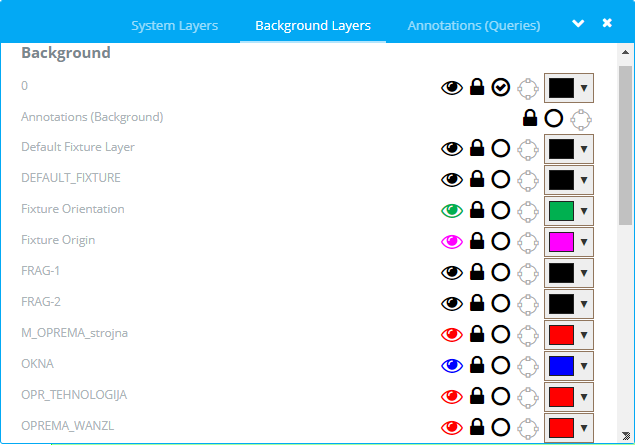Toggle lock for DEFAULT_FIXTURE layer
635x445 pixels.
pos(477,179)
